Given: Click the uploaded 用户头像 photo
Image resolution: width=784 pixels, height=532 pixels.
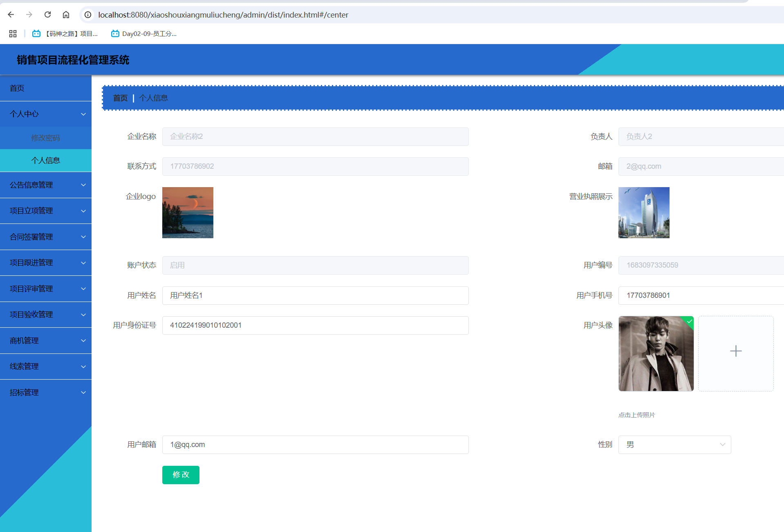Looking at the screenshot, I should [656, 353].
